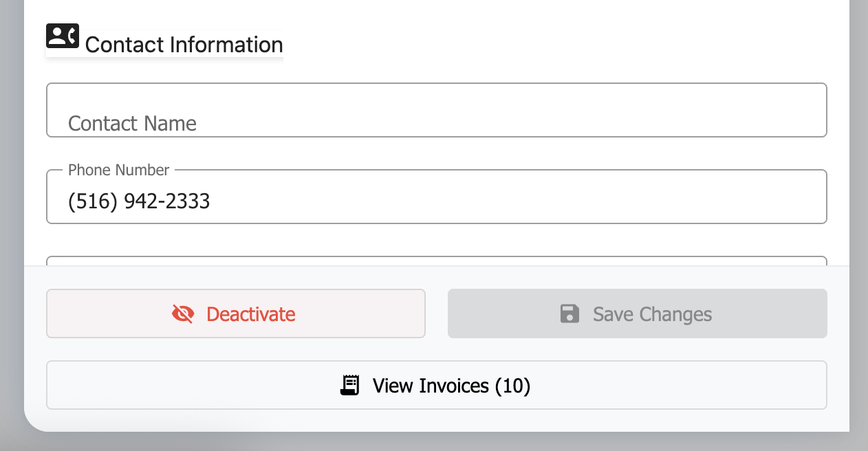The width and height of the screenshot is (868, 451).
Task: Click the Contact Name placeholder text
Action: 132,124
